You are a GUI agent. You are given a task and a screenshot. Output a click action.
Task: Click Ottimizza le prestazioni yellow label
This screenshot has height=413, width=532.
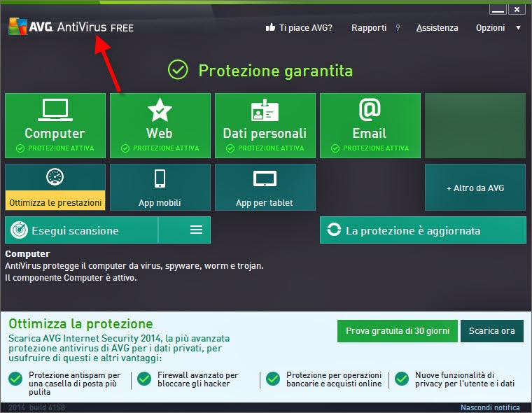coord(55,202)
